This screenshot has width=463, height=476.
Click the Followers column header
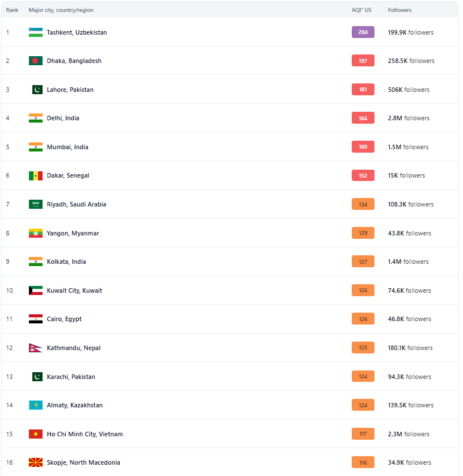(399, 10)
